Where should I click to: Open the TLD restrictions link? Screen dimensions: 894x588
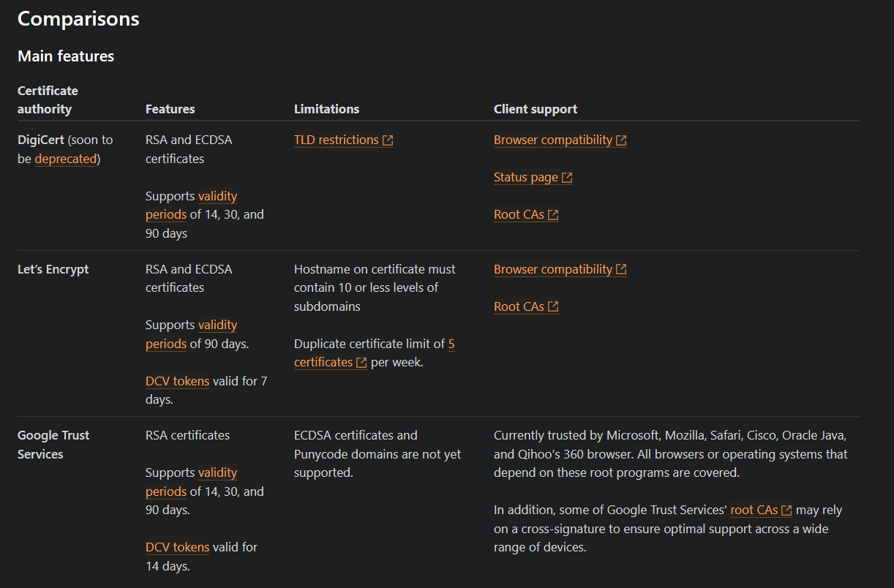(x=337, y=140)
